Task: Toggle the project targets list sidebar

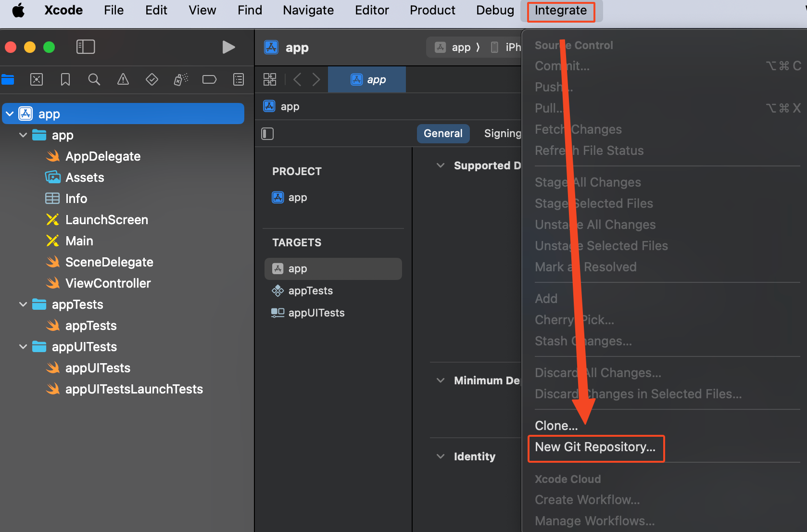Action: [267, 134]
